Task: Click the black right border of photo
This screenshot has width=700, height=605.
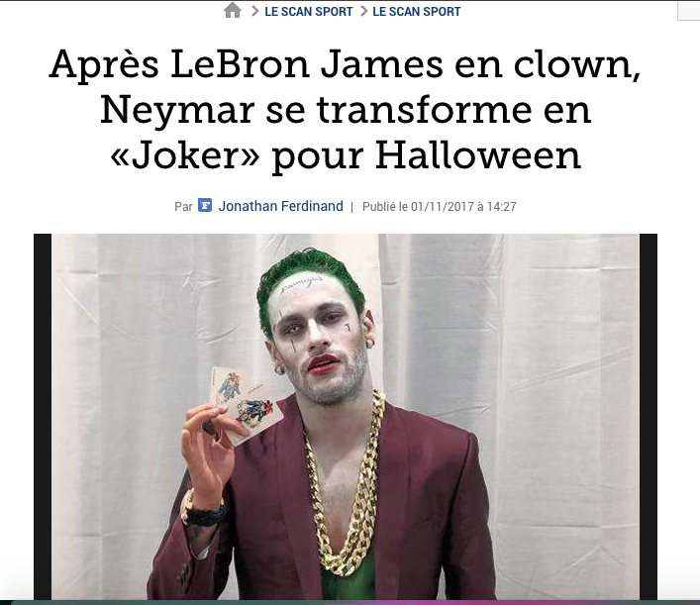Action: click(649, 417)
